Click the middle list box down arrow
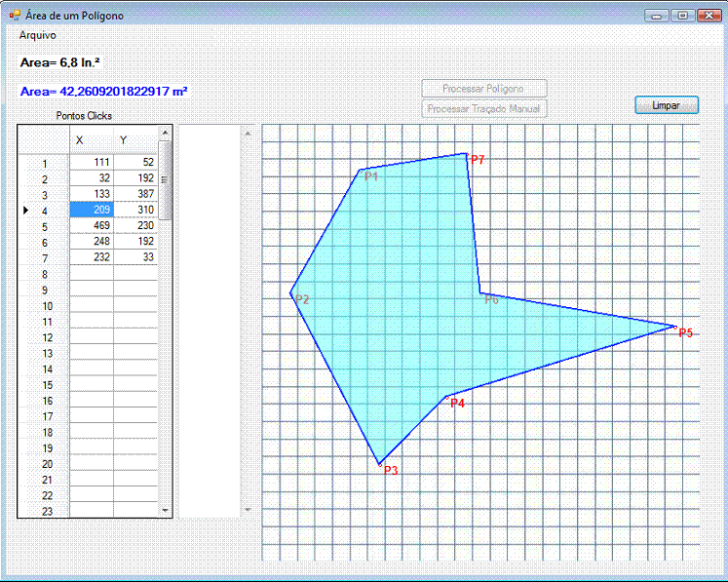 click(x=248, y=510)
